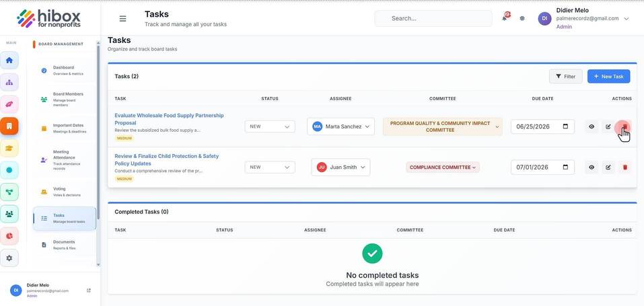The height and width of the screenshot is (306, 644).
Task: Open the red pie chart sidebar icon
Action: click(x=9, y=236)
